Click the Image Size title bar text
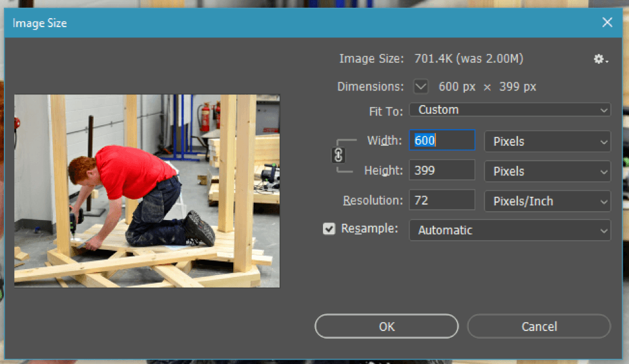This screenshot has height=364, width=629. tap(39, 23)
